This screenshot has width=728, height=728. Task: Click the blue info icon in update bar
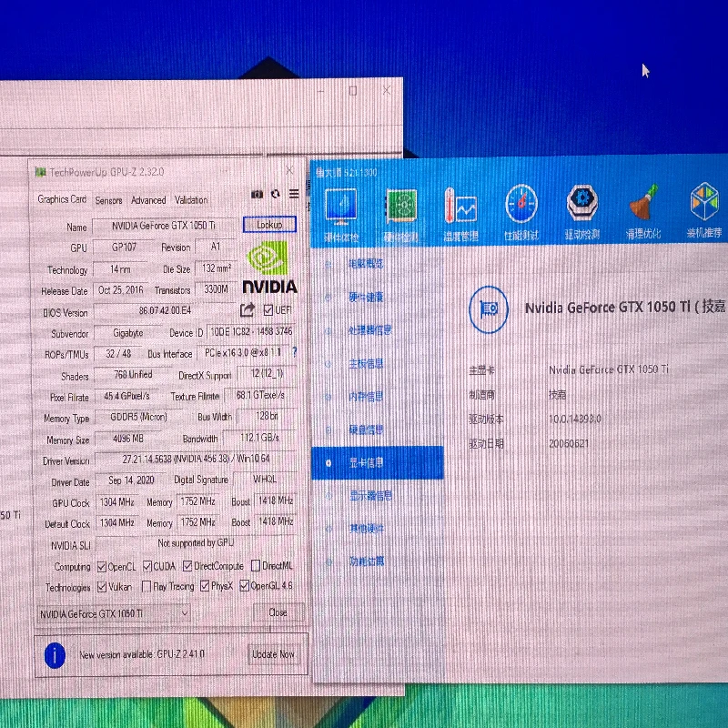tap(55, 655)
